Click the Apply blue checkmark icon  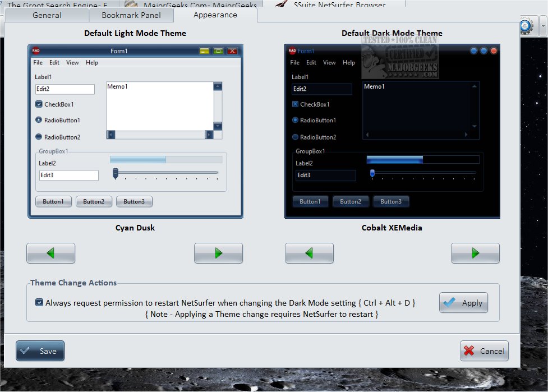coord(450,303)
